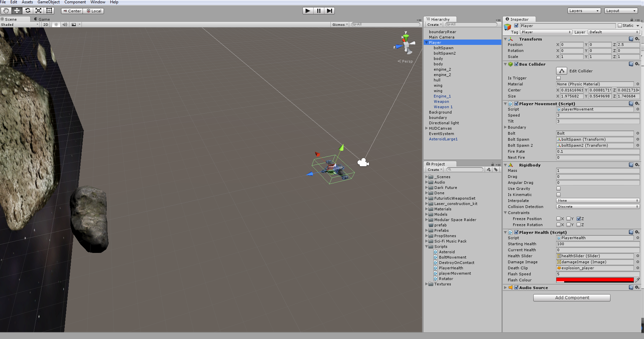Toggle scene audio speaker icon
This screenshot has height=339, width=644.
[x=65, y=24]
